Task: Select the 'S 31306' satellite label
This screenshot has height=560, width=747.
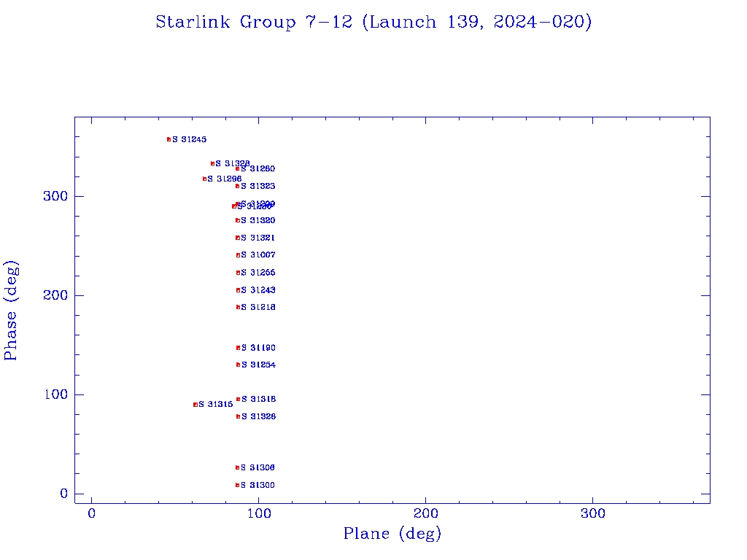Action: point(258,467)
